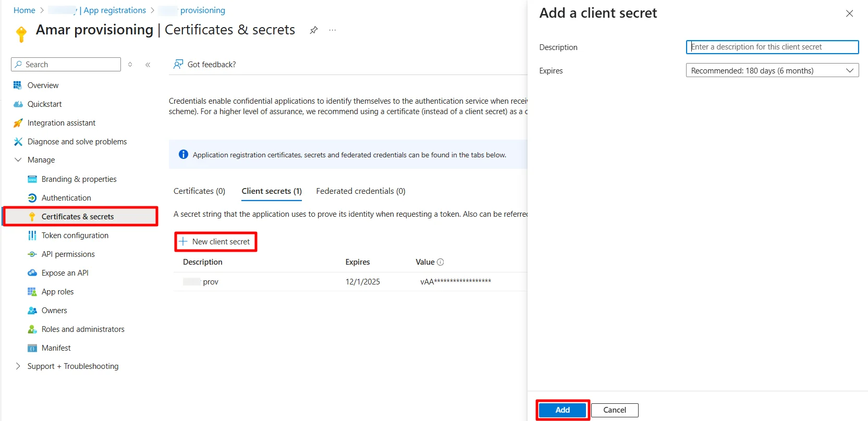Open Quickstart in the sidebar
This screenshot has height=421, width=868.
coord(44,104)
